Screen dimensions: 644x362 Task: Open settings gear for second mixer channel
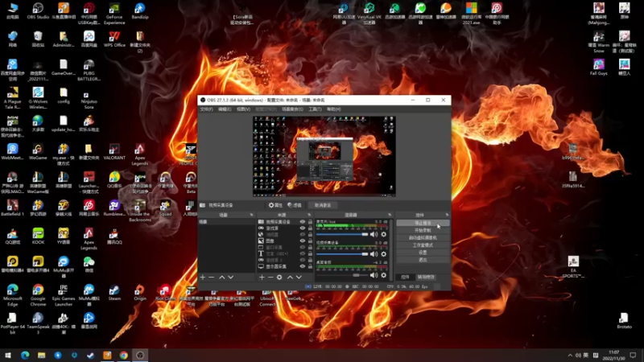pyautogui.click(x=383, y=255)
